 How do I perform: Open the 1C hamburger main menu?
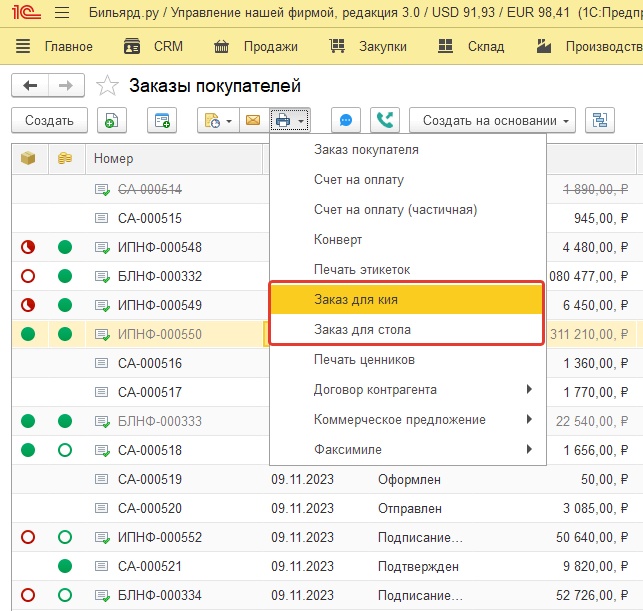click(x=62, y=14)
